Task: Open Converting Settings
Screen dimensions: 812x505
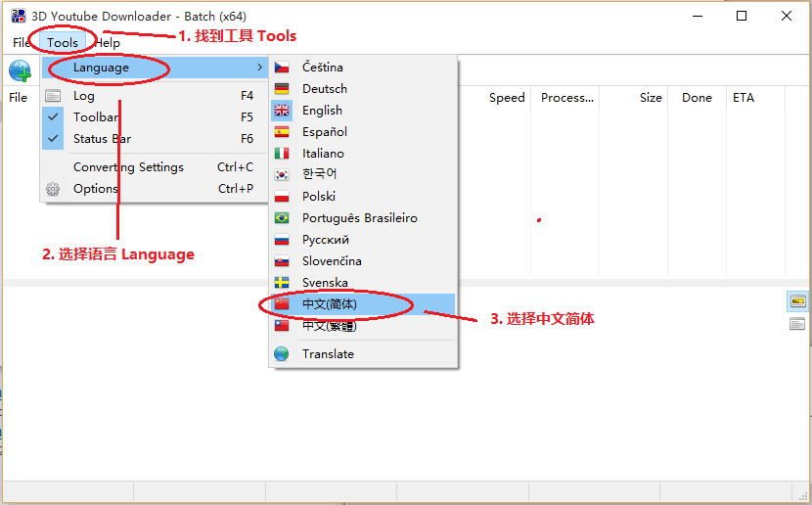Action: (x=128, y=167)
